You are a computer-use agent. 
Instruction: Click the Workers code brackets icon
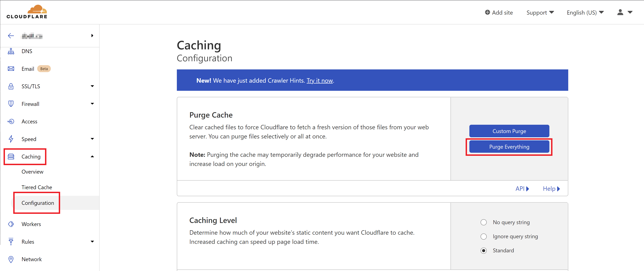(11, 224)
